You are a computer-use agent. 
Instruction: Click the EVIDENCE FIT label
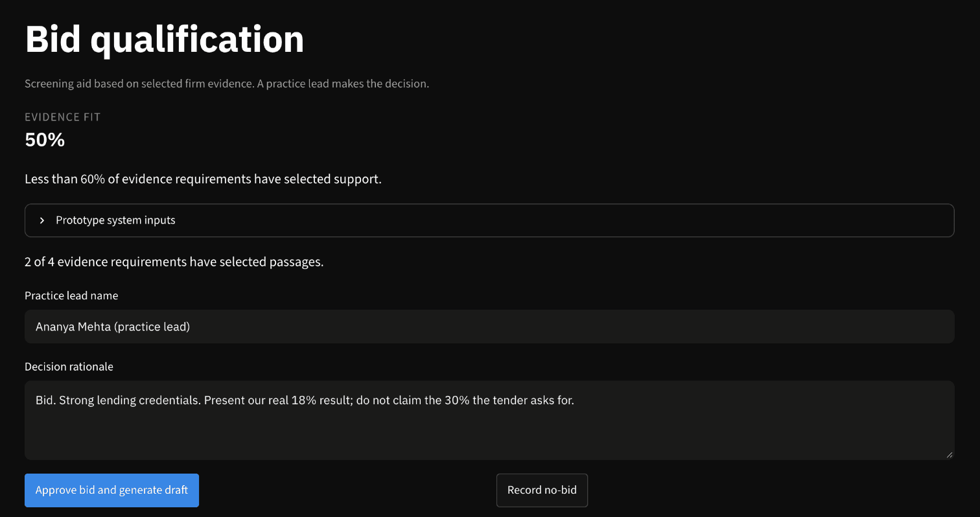coord(63,117)
